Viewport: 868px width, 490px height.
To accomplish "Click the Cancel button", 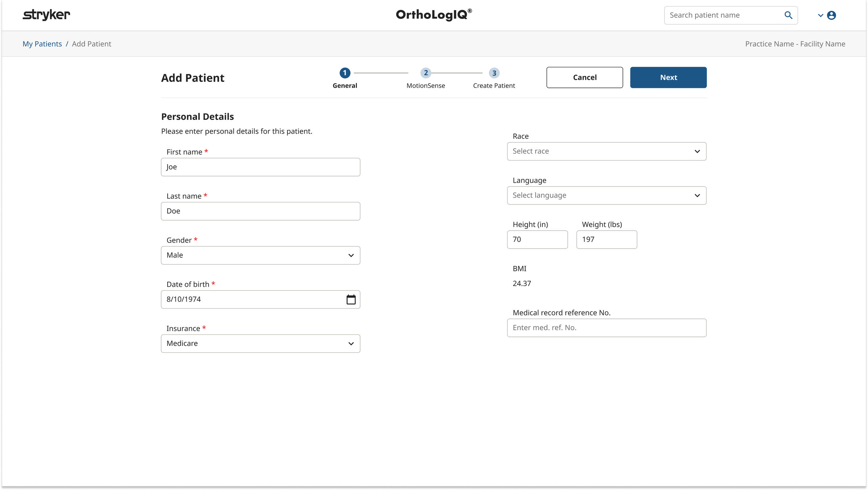I will tap(584, 77).
